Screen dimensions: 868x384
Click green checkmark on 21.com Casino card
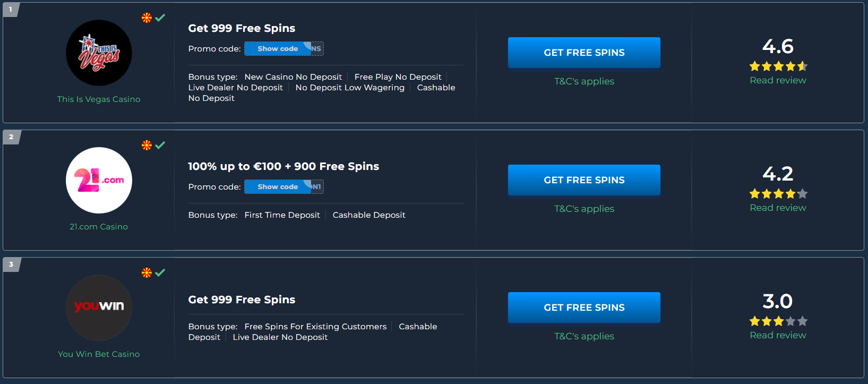(x=160, y=145)
